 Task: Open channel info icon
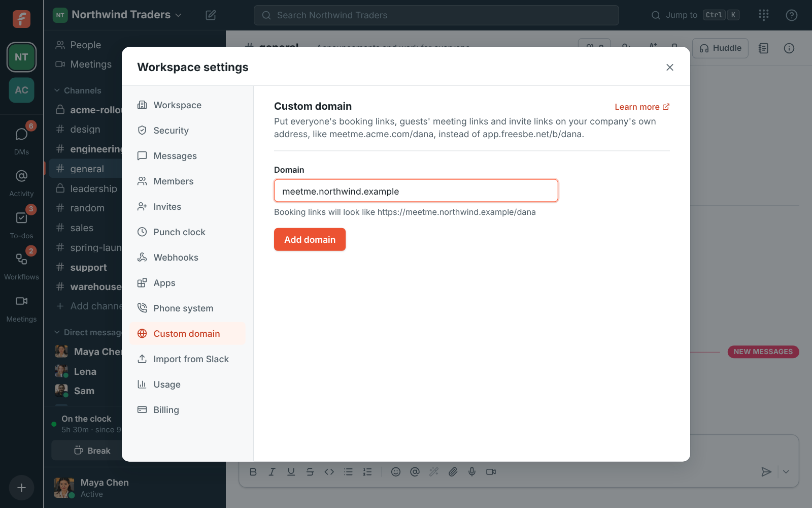pos(789,48)
